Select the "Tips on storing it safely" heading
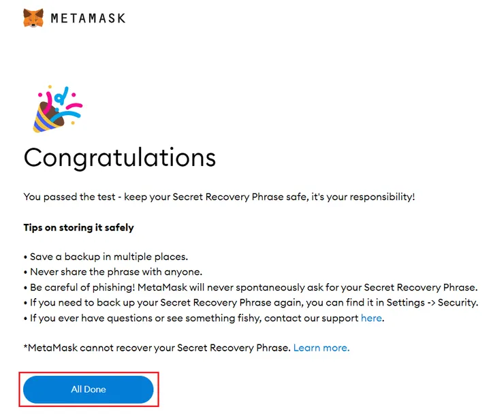This screenshot has height=420, width=504. (x=78, y=227)
